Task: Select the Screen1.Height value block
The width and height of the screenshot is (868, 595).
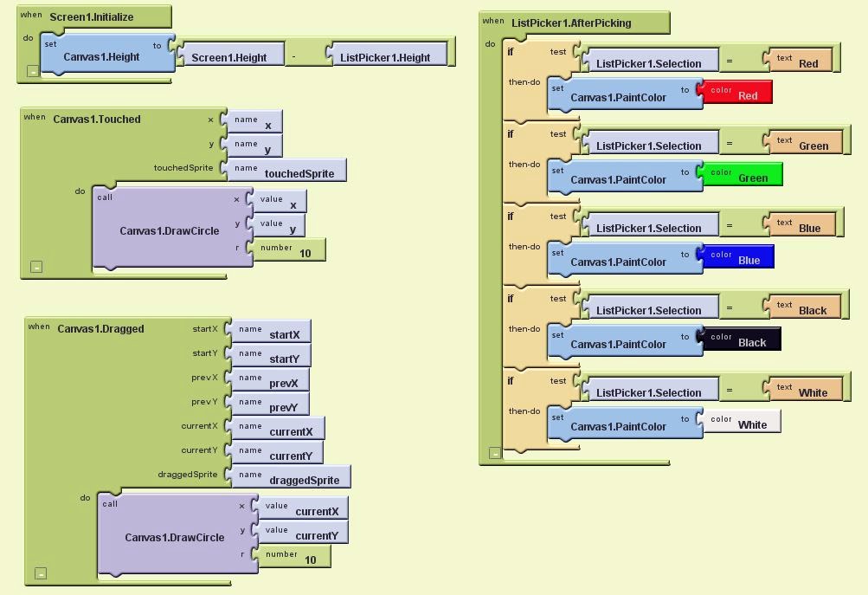Action: [230, 55]
